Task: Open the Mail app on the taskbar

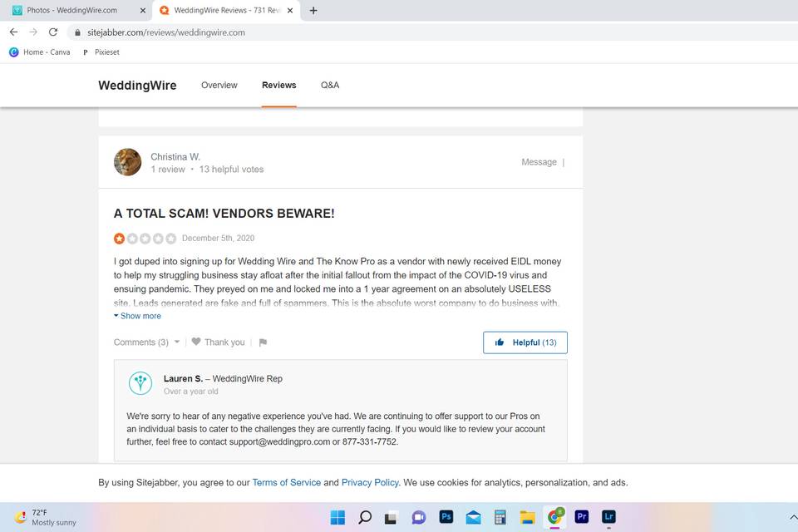Action: pyautogui.click(x=473, y=517)
